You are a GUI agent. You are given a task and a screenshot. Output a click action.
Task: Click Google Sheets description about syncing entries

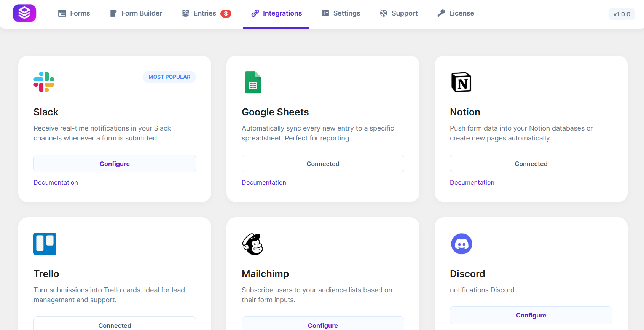[318, 133]
